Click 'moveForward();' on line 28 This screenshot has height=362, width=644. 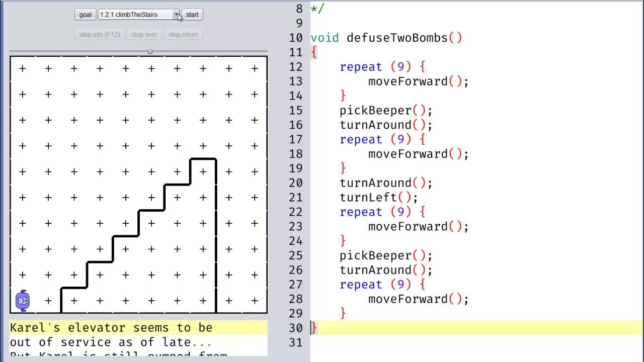point(419,299)
